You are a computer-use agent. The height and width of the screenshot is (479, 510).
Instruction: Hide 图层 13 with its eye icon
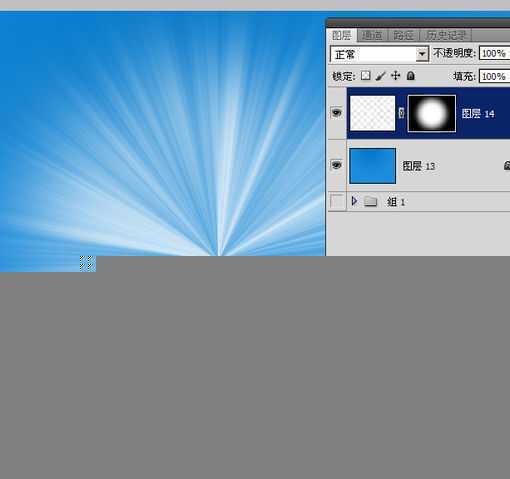(x=336, y=165)
